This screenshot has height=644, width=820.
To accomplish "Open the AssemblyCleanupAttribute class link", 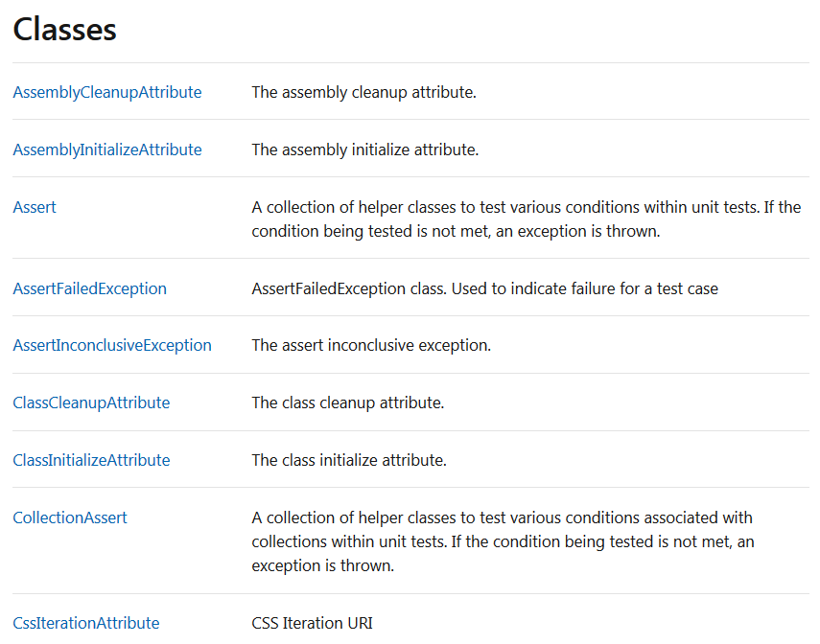I will tap(107, 92).
